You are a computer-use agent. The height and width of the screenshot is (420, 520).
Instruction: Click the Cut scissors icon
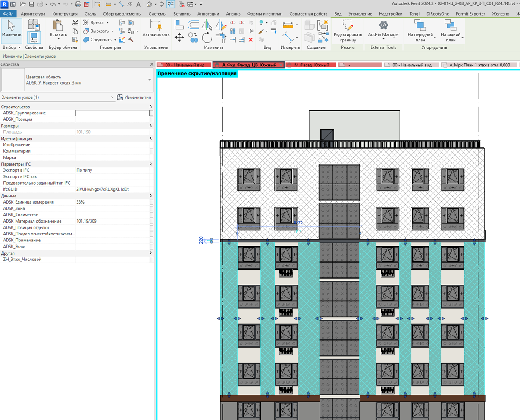[x=75, y=23]
